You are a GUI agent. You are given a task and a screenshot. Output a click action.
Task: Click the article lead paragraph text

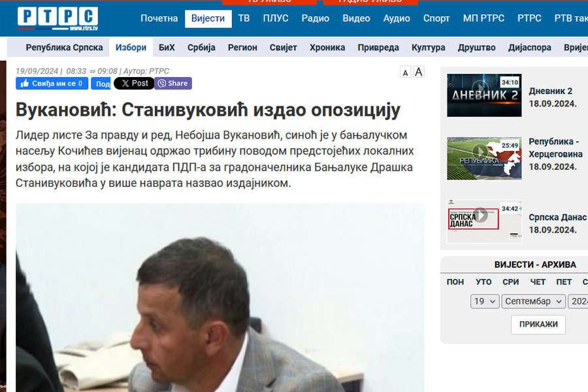pos(215,159)
